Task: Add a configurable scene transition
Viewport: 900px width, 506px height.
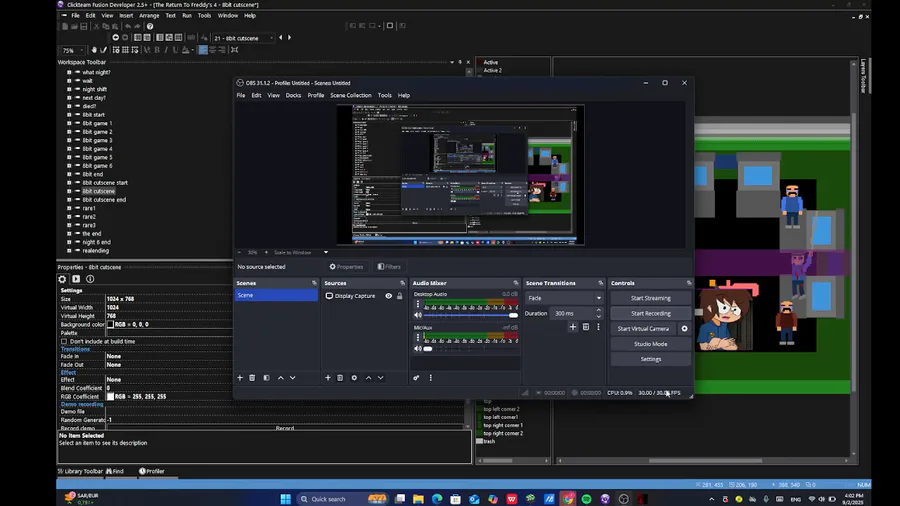Action: (572, 326)
